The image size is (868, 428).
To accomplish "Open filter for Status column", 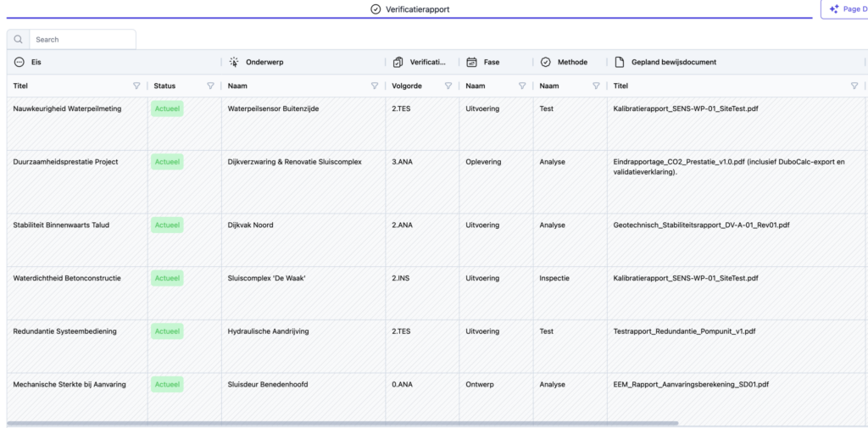I will pyautogui.click(x=210, y=86).
